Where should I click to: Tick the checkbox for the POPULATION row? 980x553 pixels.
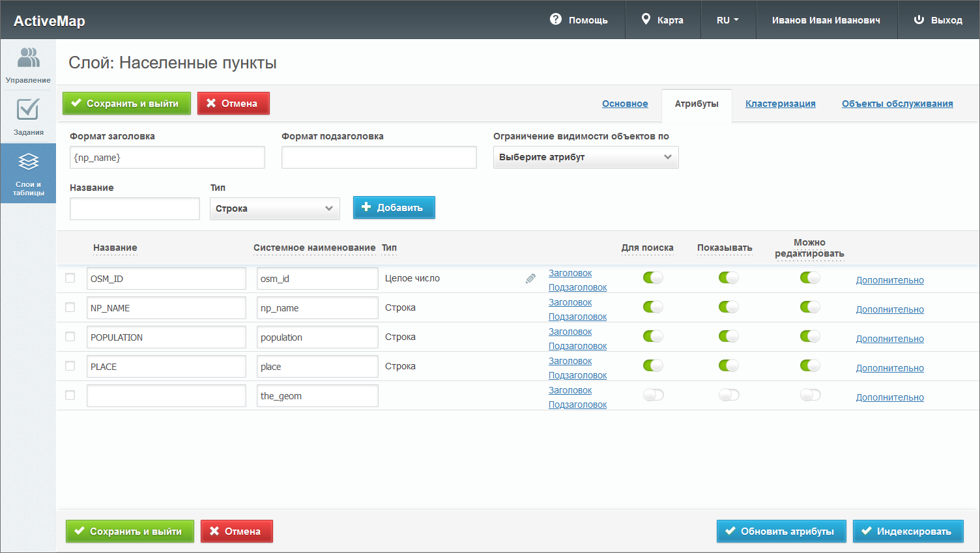tap(70, 337)
